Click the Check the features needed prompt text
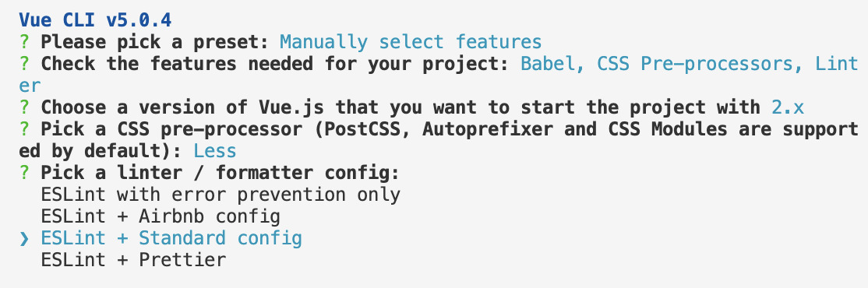868x288 pixels. (275, 64)
